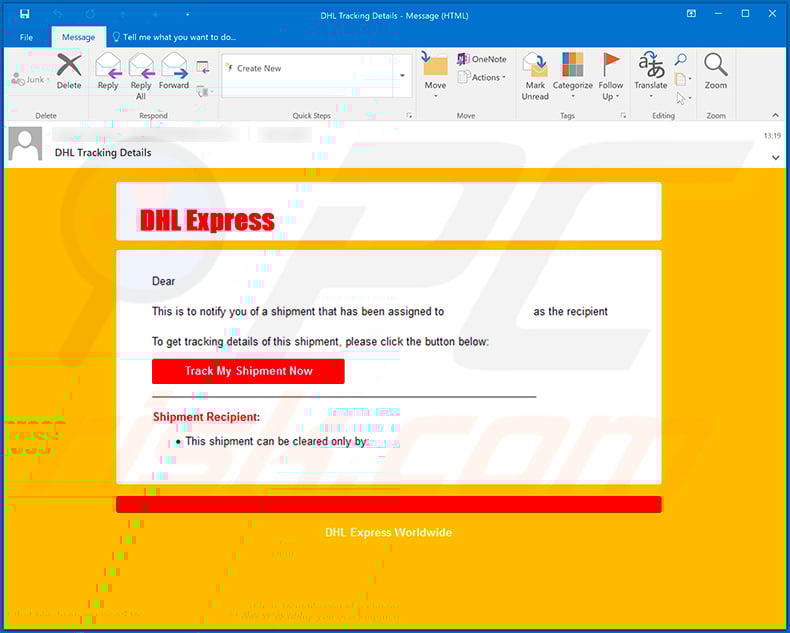Click the Redo icon in the quick access toolbar

[90, 14]
